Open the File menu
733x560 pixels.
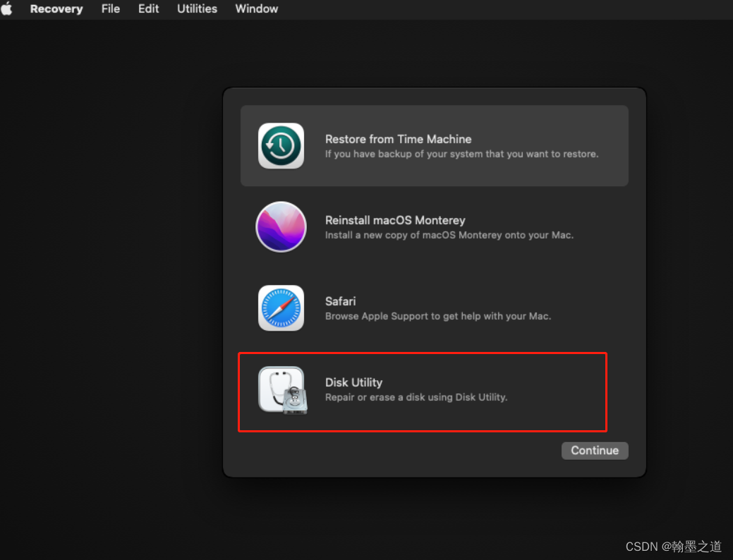(x=110, y=9)
